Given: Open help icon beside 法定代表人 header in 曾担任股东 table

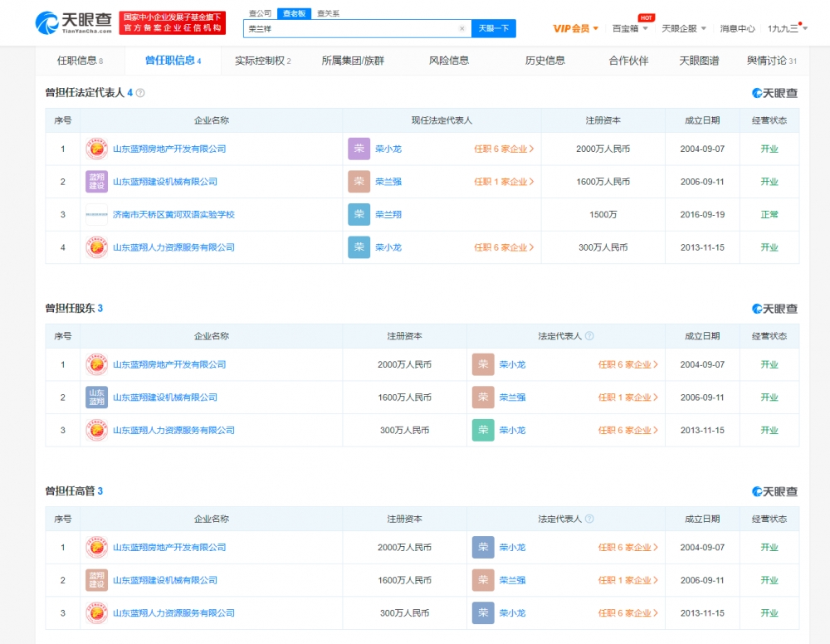Looking at the screenshot, I should click(589, 336).
